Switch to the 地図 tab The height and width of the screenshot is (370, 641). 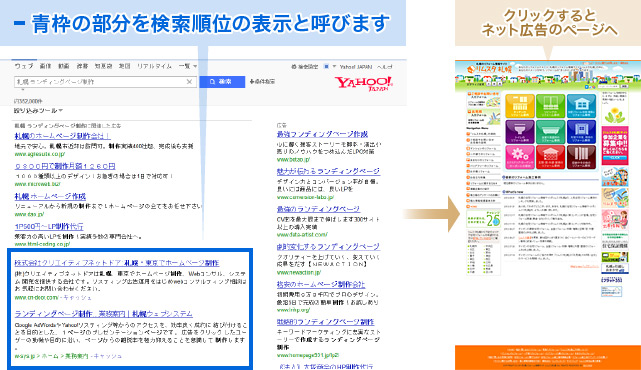click(124, 66)
